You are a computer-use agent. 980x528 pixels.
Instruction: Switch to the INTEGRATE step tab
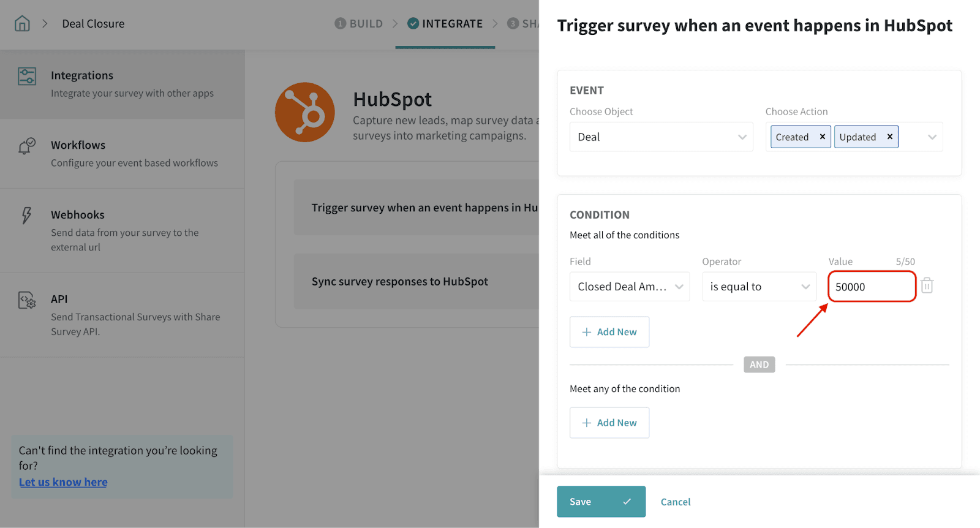[x=445, y=24]
